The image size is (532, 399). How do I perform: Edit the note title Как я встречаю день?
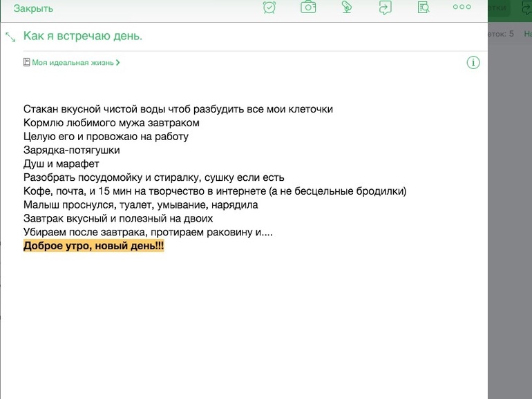(x=83, y=36)
